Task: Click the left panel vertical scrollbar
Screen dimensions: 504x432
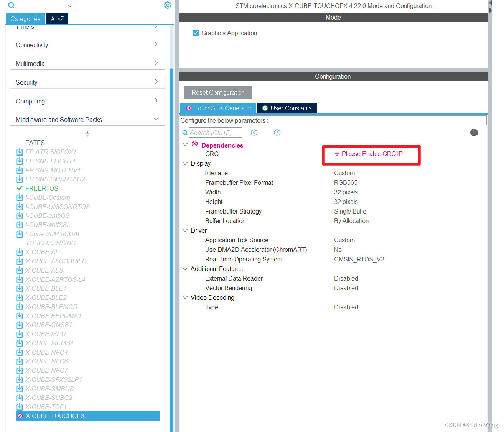Action: [171, 249]
